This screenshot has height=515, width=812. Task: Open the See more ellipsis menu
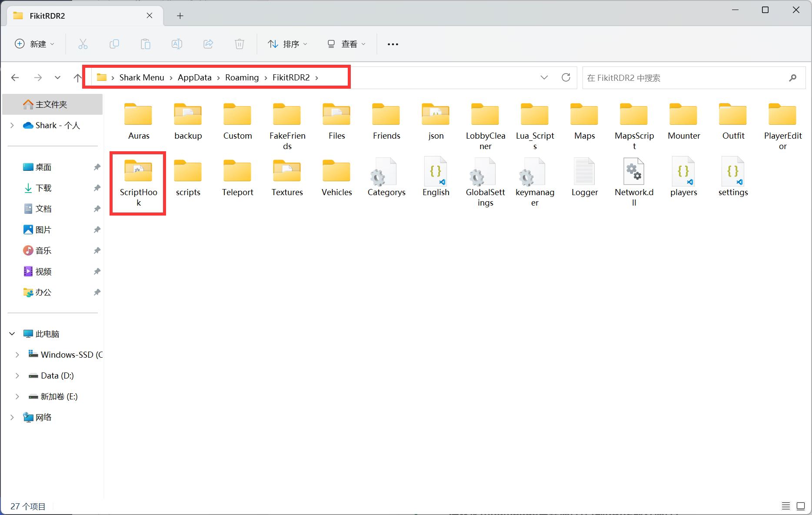[x=393, y=44]
